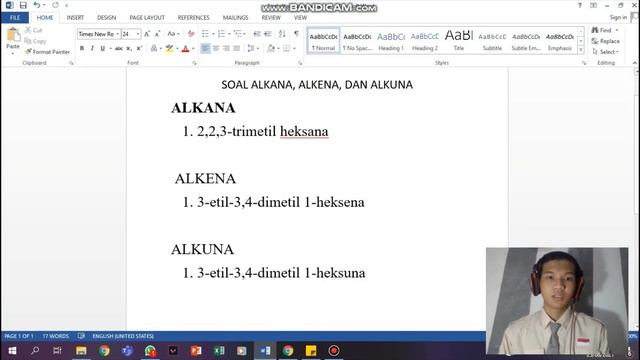Shrink font size with A-down icon
640x360 pixels.
coord(157,34)
